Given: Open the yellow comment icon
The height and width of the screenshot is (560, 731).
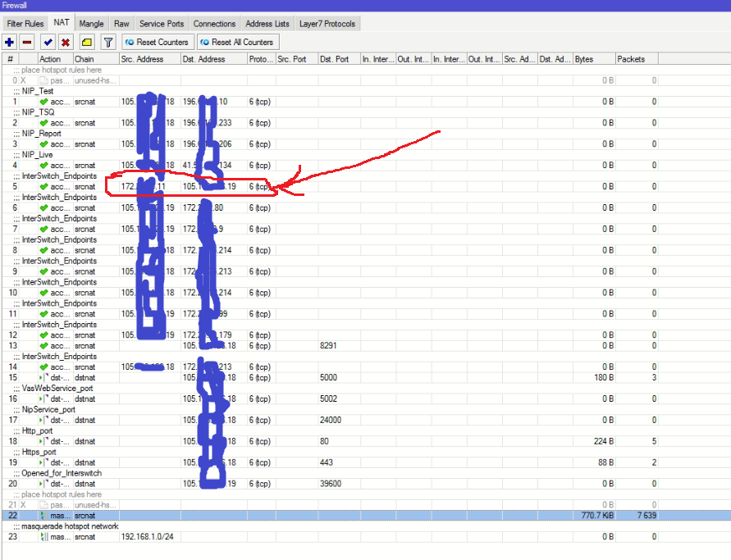Looking at the screenshot, I should pyautogui.click(x=87, y=43).
